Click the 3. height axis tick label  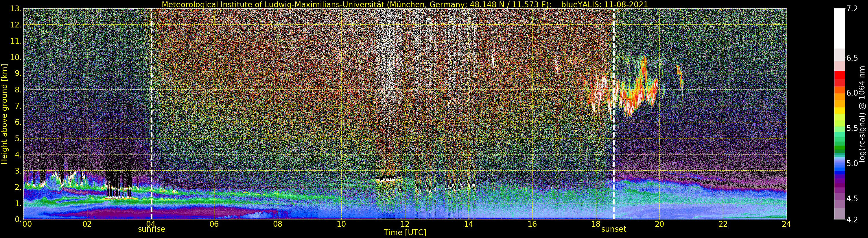click(x=18, y=171)
